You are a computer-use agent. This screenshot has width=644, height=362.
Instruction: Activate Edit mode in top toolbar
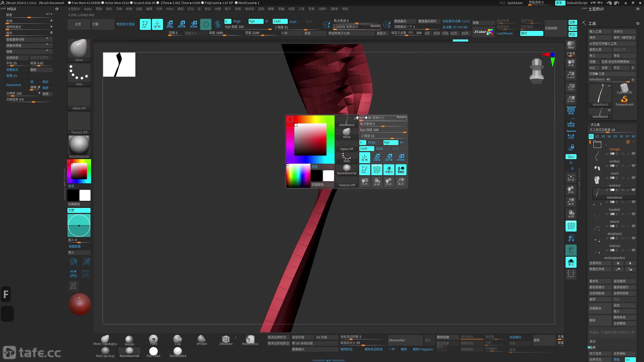tap(145, 24)
